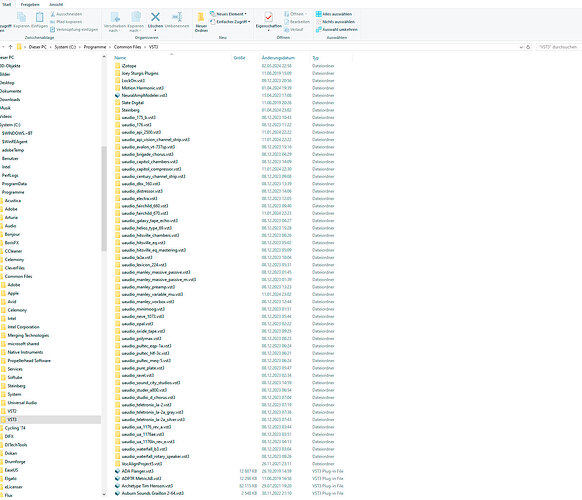Open Eigenschaften properties icon
The height and width of the screenshot is (500, 582).
click(268, 17)
